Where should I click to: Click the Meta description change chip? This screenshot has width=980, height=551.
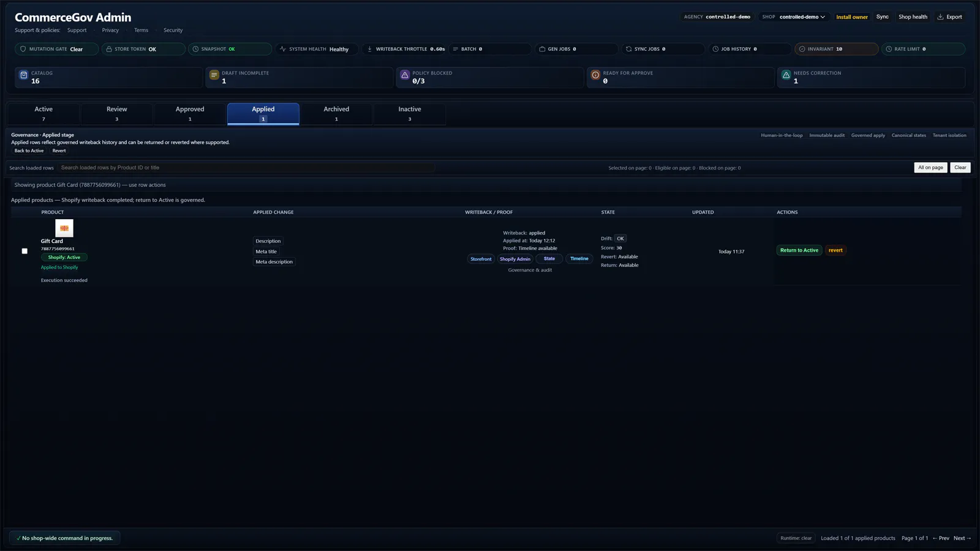pos(274,262)
